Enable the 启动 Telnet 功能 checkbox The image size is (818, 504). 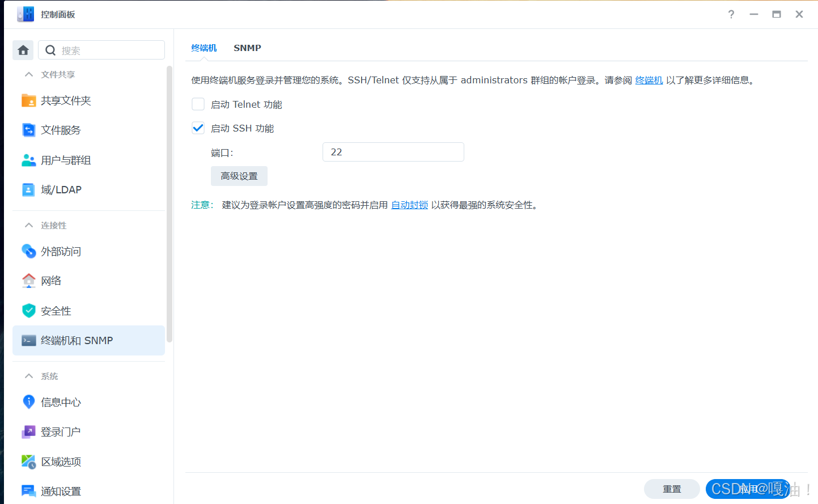[198, 104]
